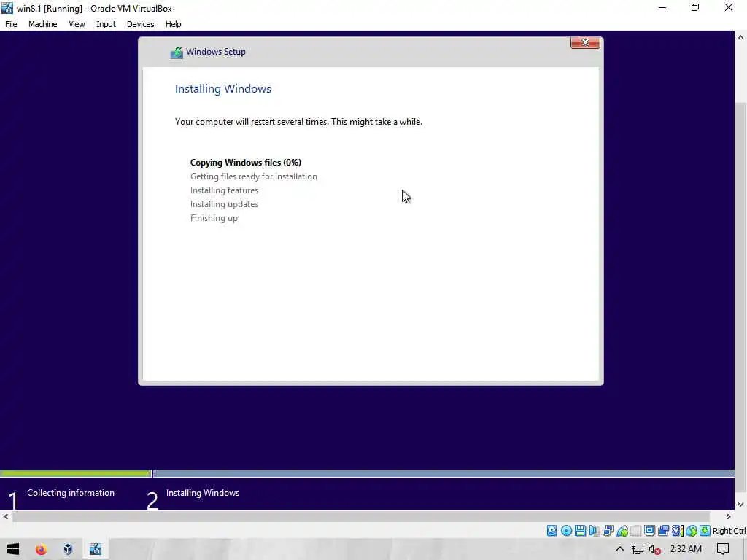Close the Windows Setup dialog

(x=585, y=42)
